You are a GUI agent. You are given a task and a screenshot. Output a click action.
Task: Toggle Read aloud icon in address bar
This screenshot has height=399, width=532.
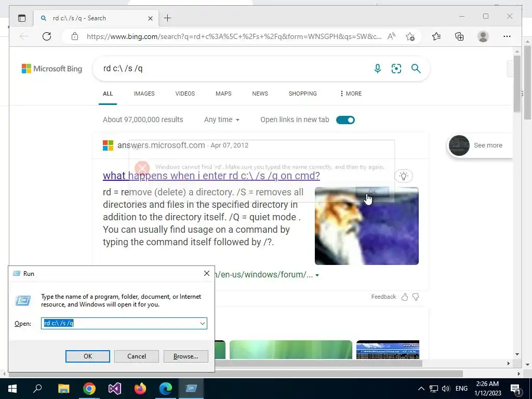[391, 36]
